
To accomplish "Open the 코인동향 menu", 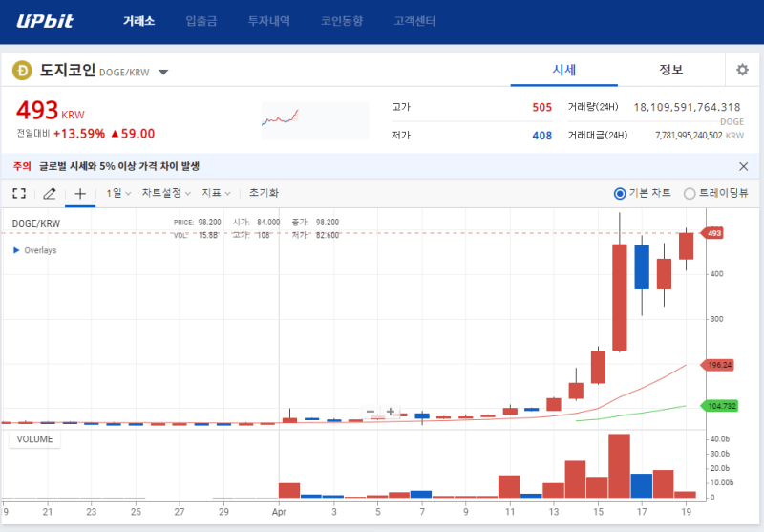I will pos(342,21).
